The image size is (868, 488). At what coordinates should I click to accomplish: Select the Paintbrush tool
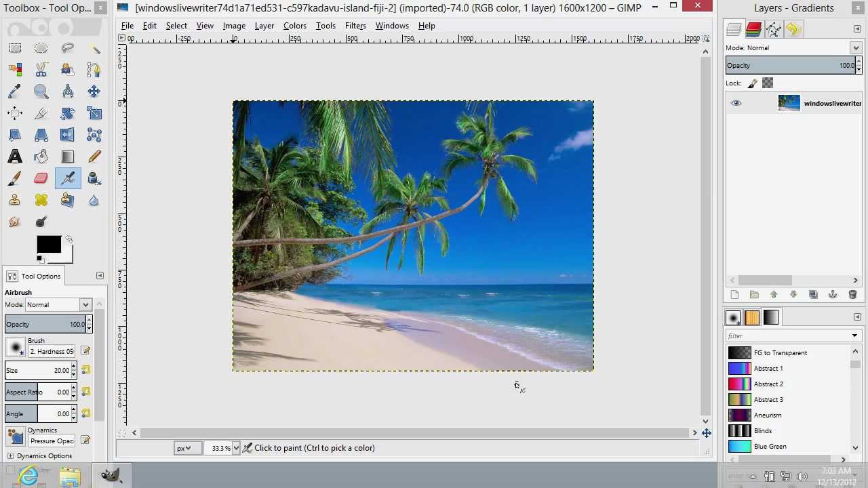click(x=15, y=178)
